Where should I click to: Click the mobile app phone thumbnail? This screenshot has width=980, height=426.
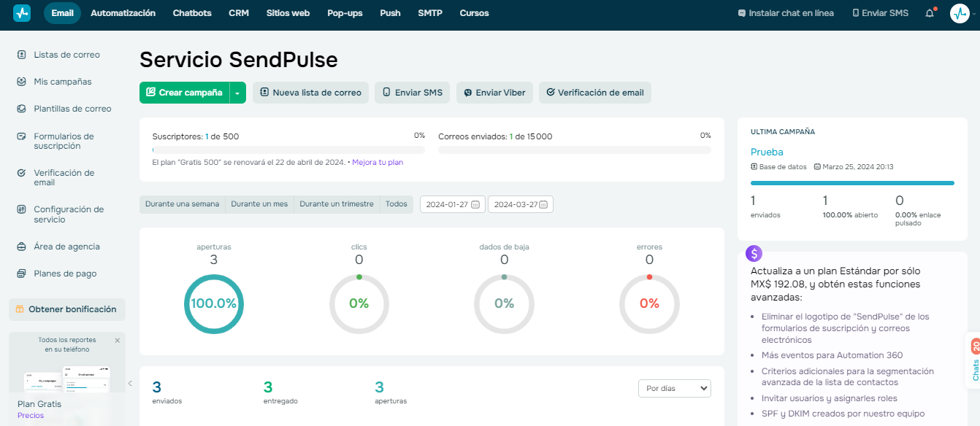66,379
